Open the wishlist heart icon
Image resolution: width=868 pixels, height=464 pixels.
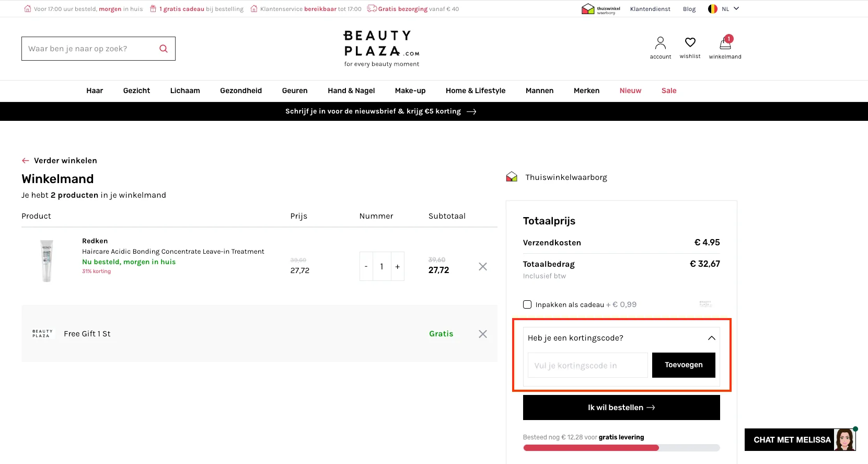pos(690,42)
